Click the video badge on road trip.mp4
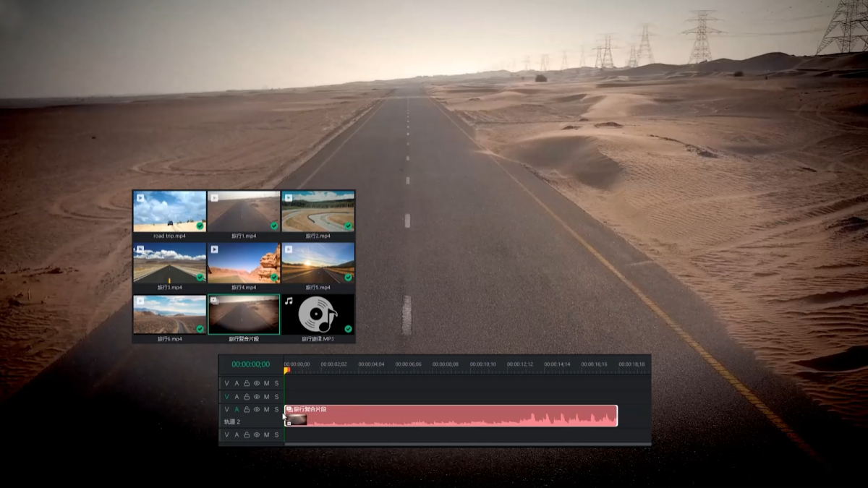The height and width of the screenshot is (488, 868). coord(140,197)
